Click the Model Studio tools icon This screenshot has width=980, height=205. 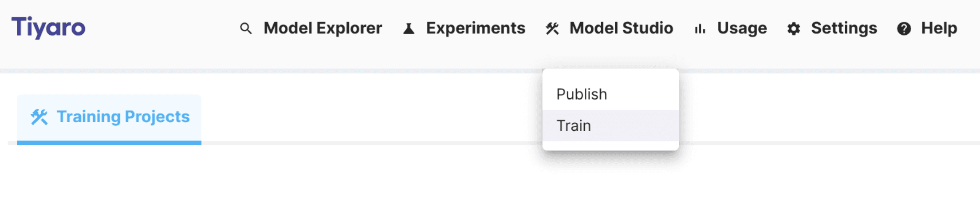tap(552, 29)
